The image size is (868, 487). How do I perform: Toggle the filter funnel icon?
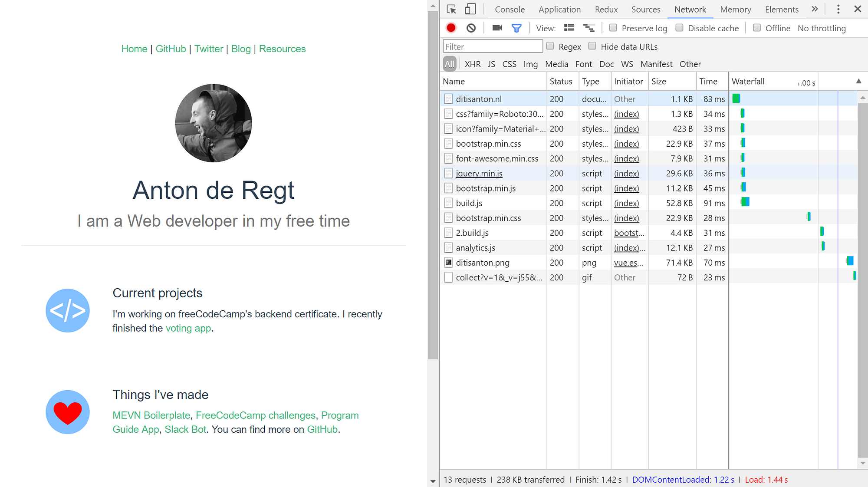[x=516, y=28]
